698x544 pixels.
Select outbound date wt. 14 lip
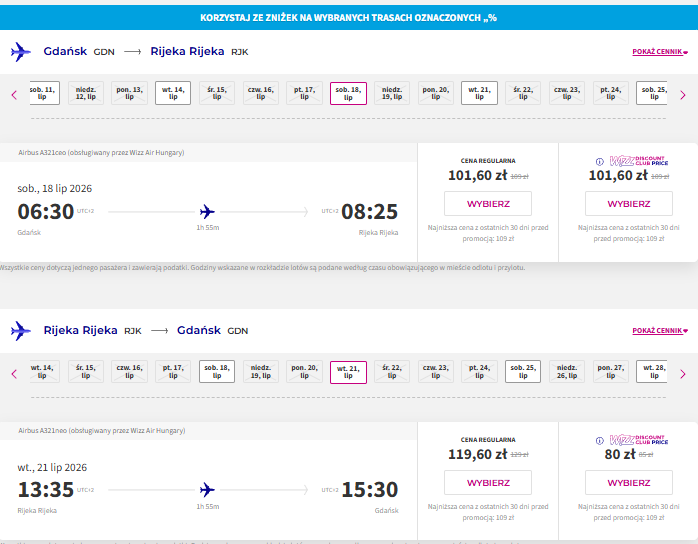point(173,93)
